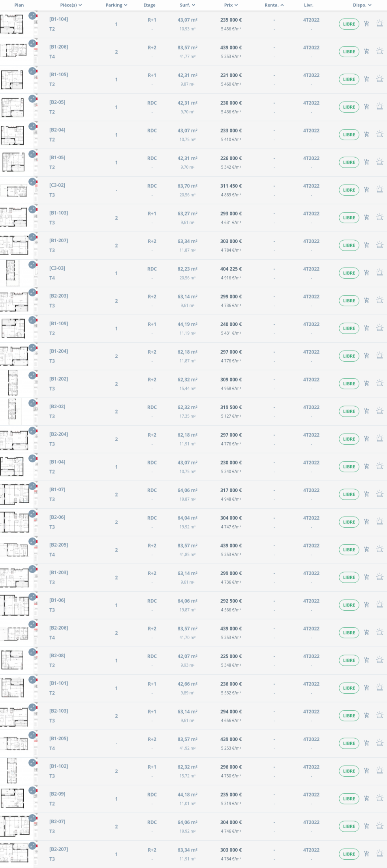Click the LIBRE status button for B1-101
The width and height of the screenshot is (387, 868).
click(x=349, y=688)
